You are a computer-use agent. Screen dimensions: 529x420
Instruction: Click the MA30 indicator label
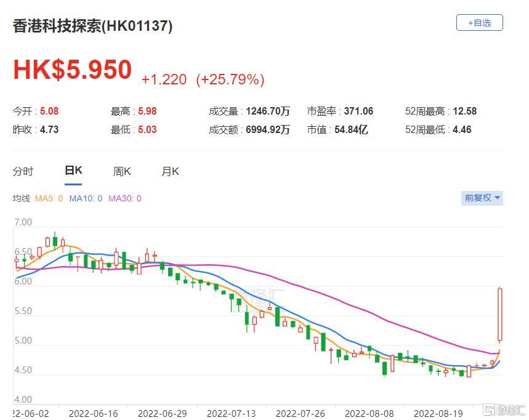coord(125,198)
